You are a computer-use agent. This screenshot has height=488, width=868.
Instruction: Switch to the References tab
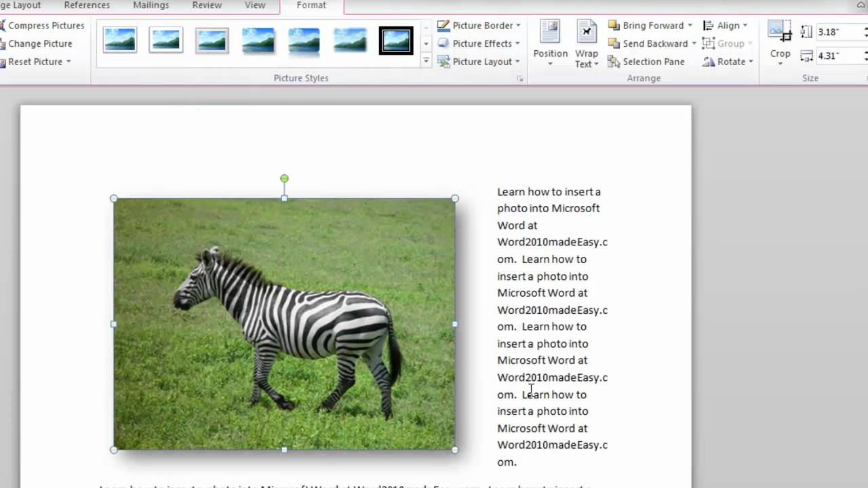(87, 5)
